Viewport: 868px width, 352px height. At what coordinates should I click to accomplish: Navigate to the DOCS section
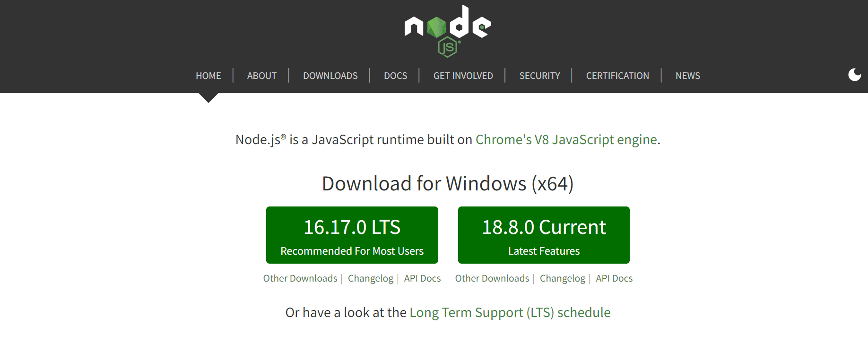(395, 76)
